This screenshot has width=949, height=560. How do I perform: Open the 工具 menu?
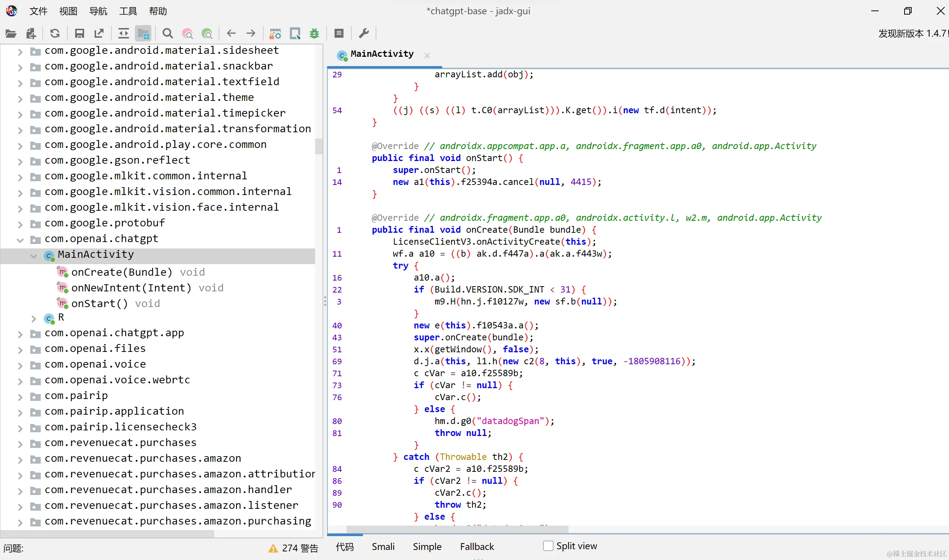coord(128,11)
